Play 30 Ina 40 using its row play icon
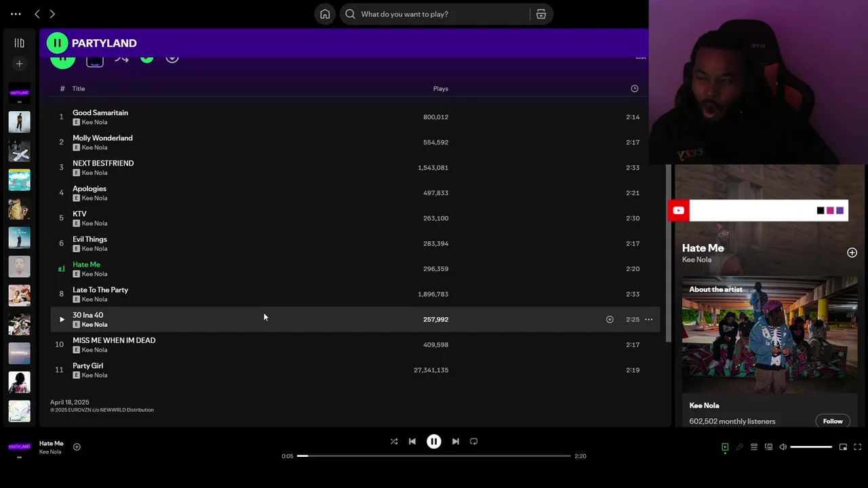The width and height of the screenshot is (868, 488). 62,319
